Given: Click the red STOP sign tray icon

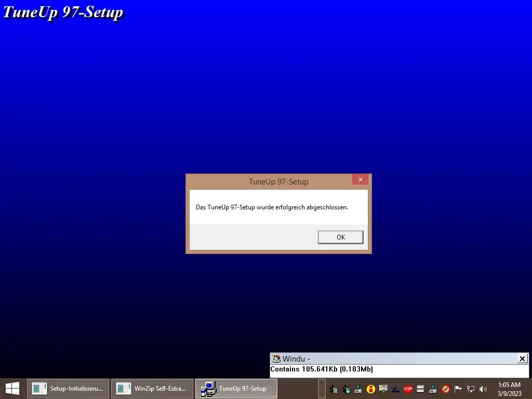Looking at the screenshot, I should click(x=408, y=389).
